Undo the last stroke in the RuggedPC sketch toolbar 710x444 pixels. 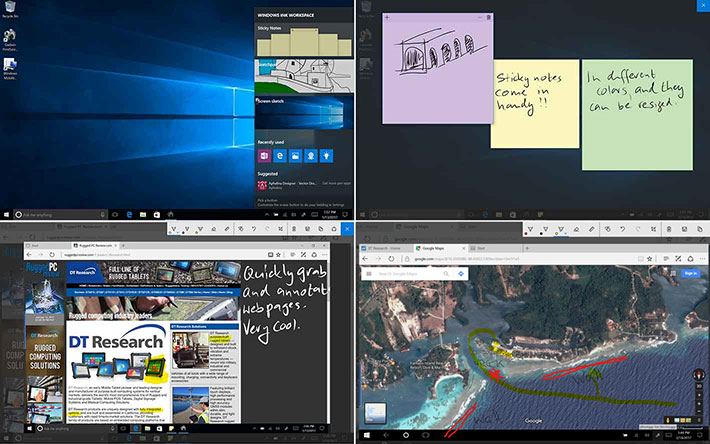coord(254,229)
